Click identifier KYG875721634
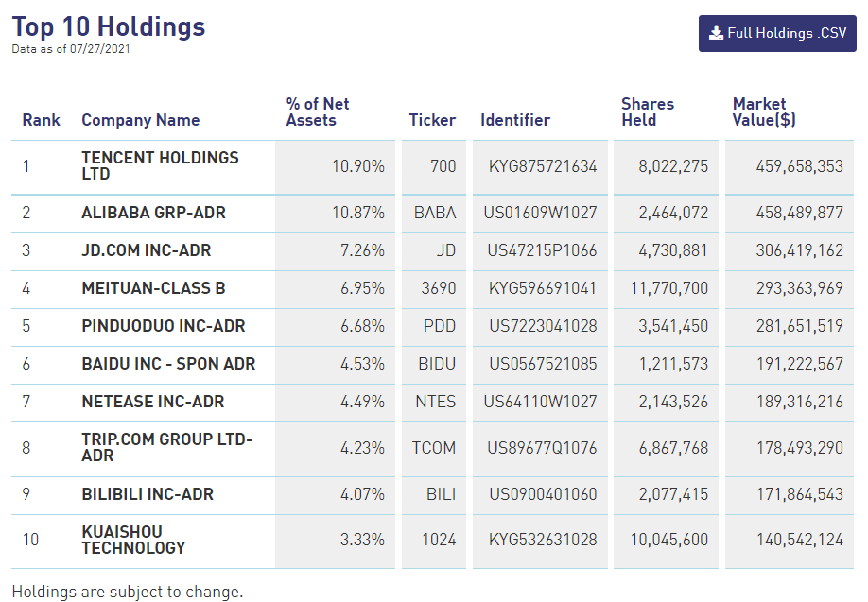 pyautogui.click(x=543, y=166)
